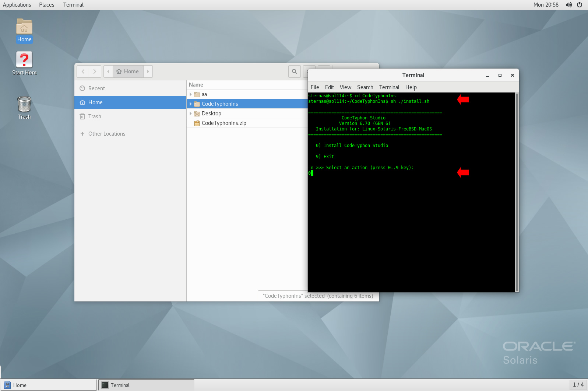Click the 'Select an action' prompt line
The width and height of the screenshot is (588, 391).
(x=361, y=168)
